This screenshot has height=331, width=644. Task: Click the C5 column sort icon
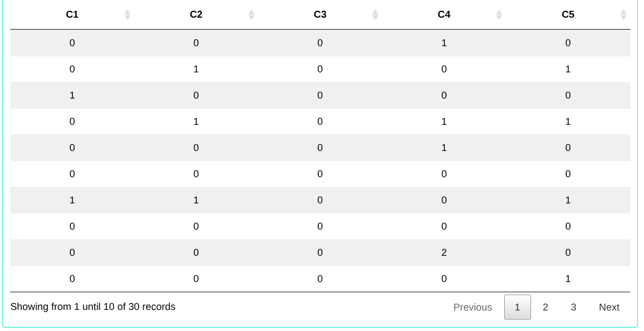click(623, 15)
